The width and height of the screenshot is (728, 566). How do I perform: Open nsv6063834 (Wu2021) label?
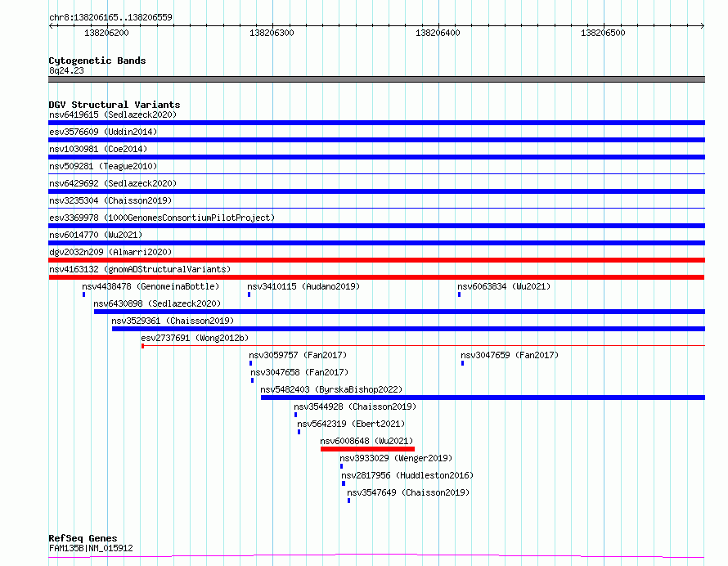(504, 286)
